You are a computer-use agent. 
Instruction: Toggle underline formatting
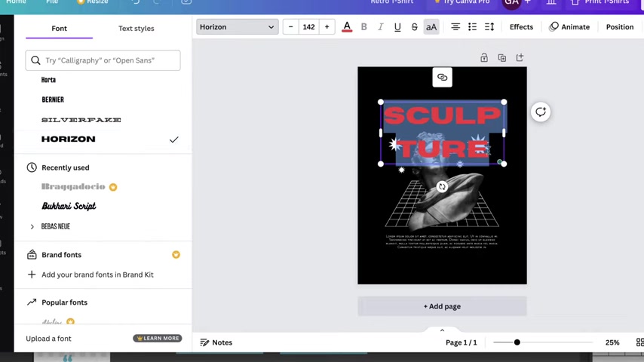[x=397, y=27]
